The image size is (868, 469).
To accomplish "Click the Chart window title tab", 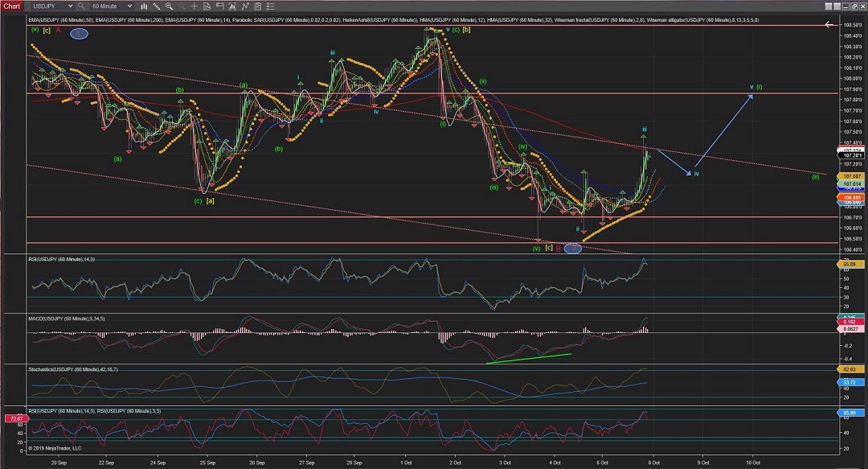I will pos(12,6).
